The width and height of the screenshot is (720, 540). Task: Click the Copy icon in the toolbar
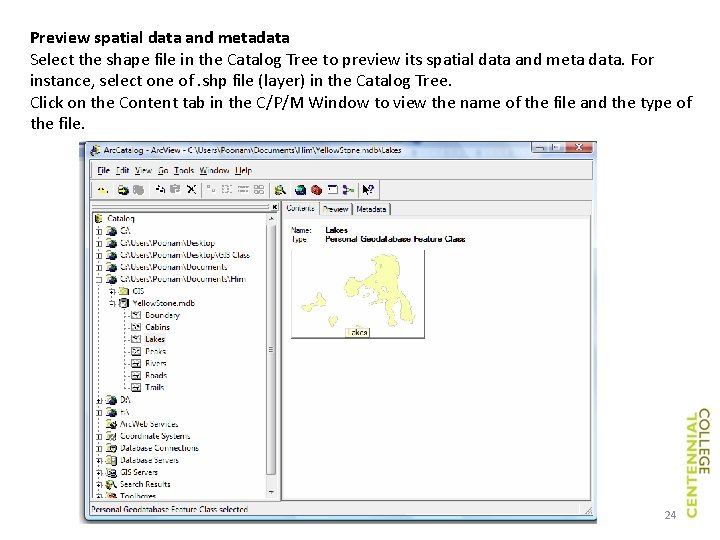coord(160,189)
